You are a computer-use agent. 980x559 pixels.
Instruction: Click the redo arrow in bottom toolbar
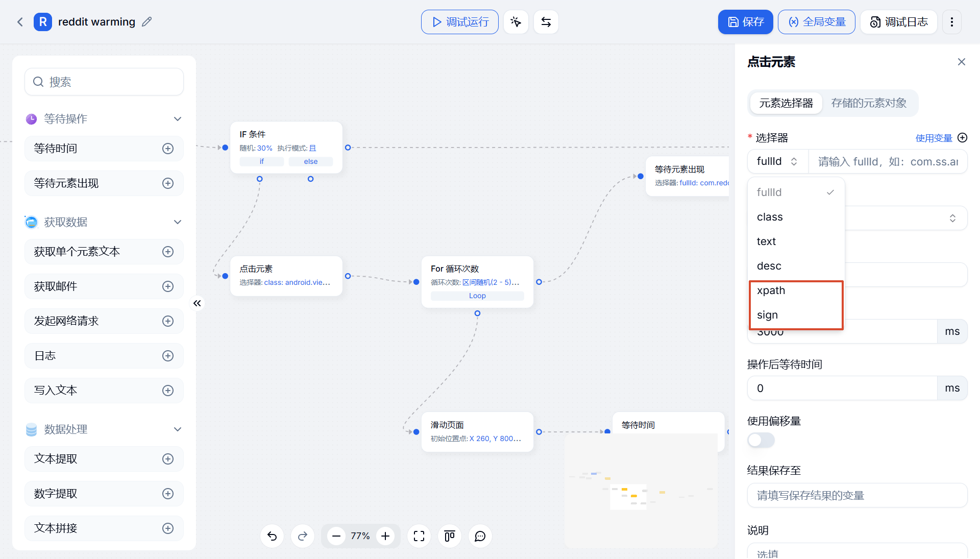pyautogui.click(x=303, y=536)
